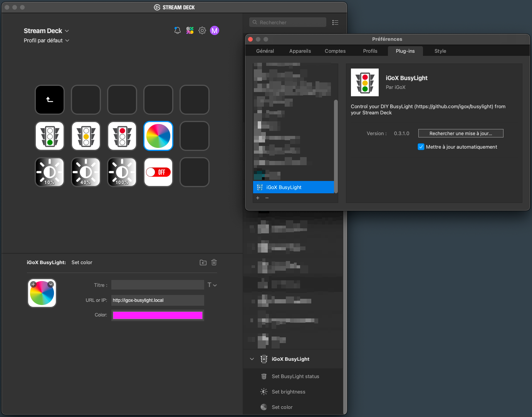Open the Marketplace icon
Image resolution: width=532 pixels, height=417 pixels.
click(x=190, y=30)
